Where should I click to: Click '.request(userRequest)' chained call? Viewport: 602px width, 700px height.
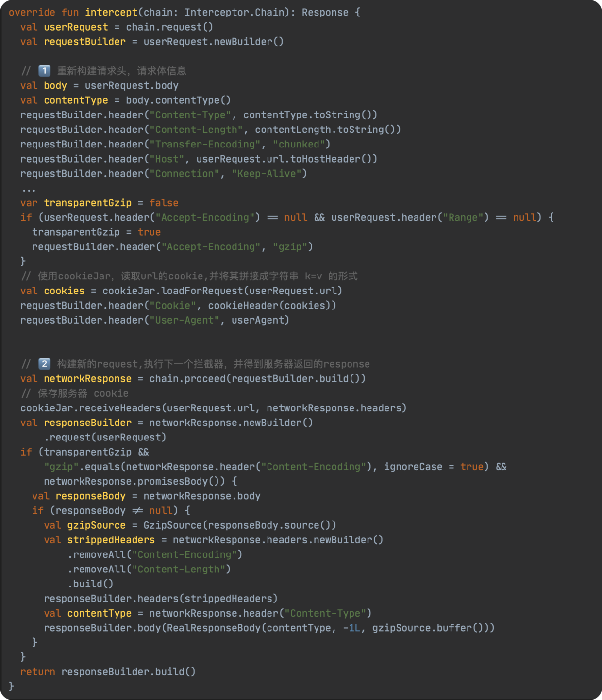(105, 437)
